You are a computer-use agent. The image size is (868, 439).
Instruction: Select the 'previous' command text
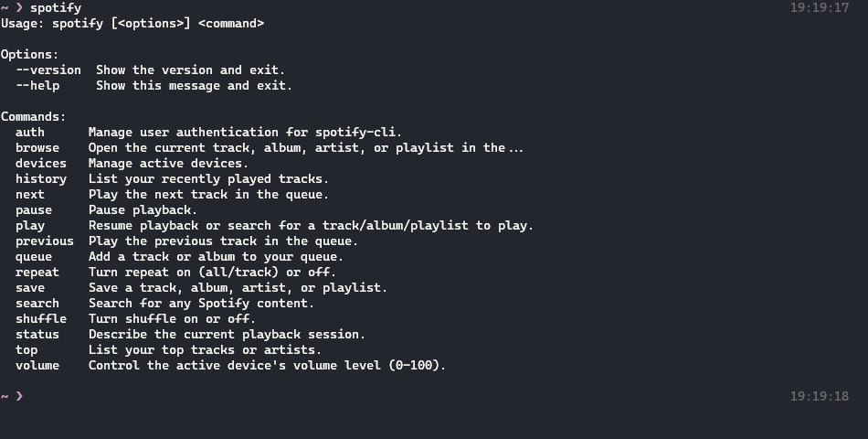pyautogui.click(x=44, y=241)
